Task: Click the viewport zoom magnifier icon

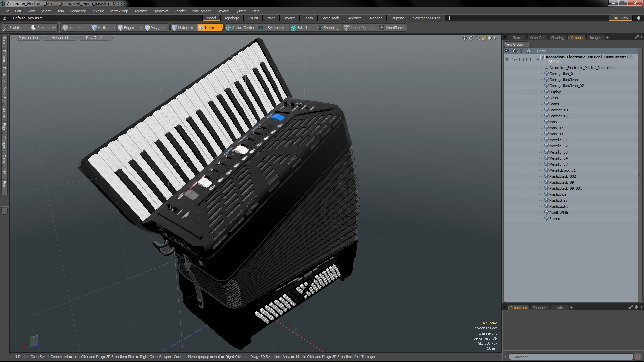Action: click(478, 38)
